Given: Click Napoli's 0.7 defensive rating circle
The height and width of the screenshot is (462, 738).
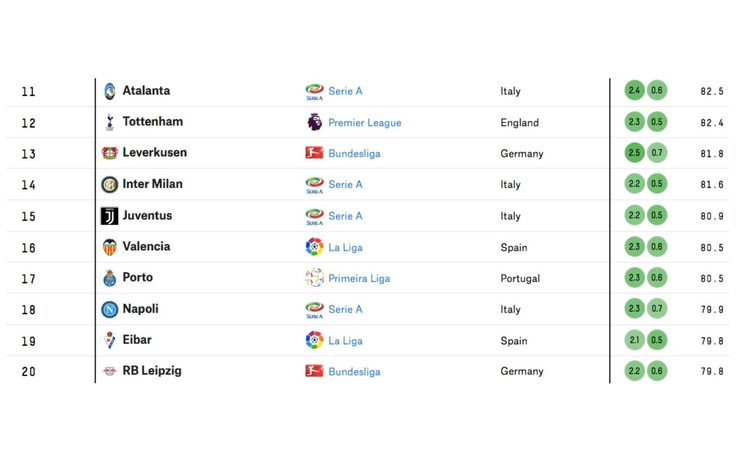Looking at the screenshot, I should click(x=657, y=309).
